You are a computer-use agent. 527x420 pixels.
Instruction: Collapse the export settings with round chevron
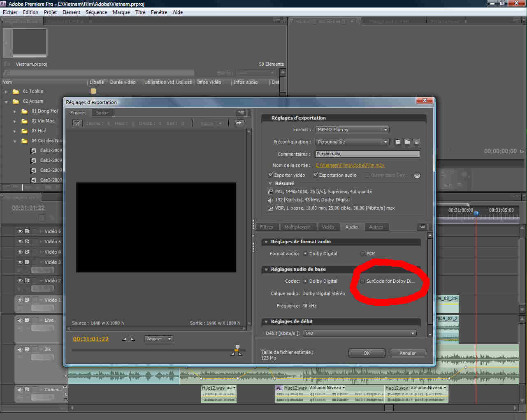[417, 175]
